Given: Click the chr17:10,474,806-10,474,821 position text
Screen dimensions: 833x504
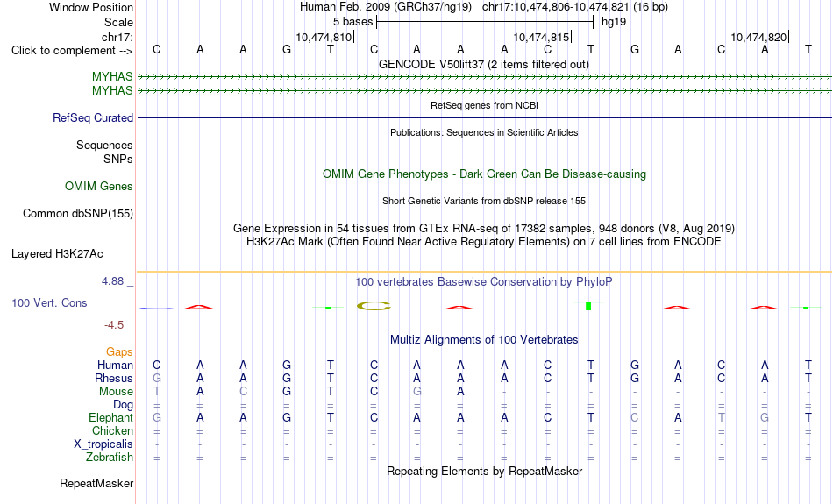Looking at the screenshot, I should point(575,7).
